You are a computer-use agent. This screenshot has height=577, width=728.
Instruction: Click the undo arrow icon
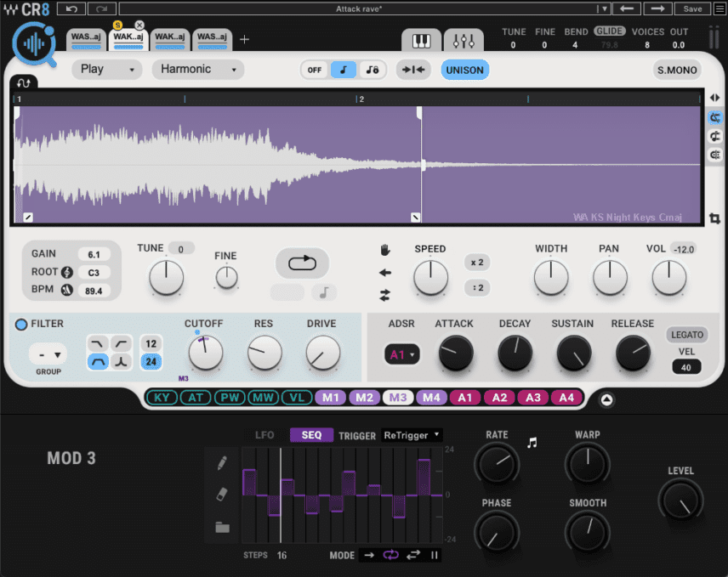[71, 8]
